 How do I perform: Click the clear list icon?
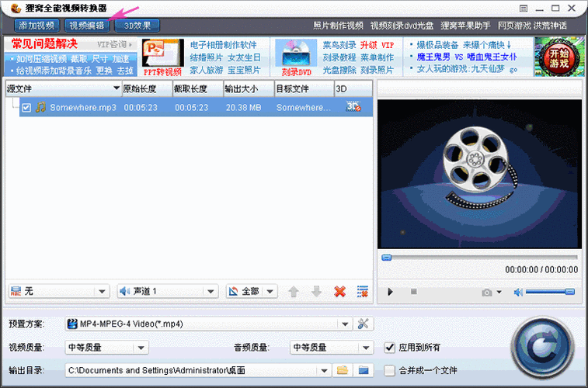tap(362, 292)
